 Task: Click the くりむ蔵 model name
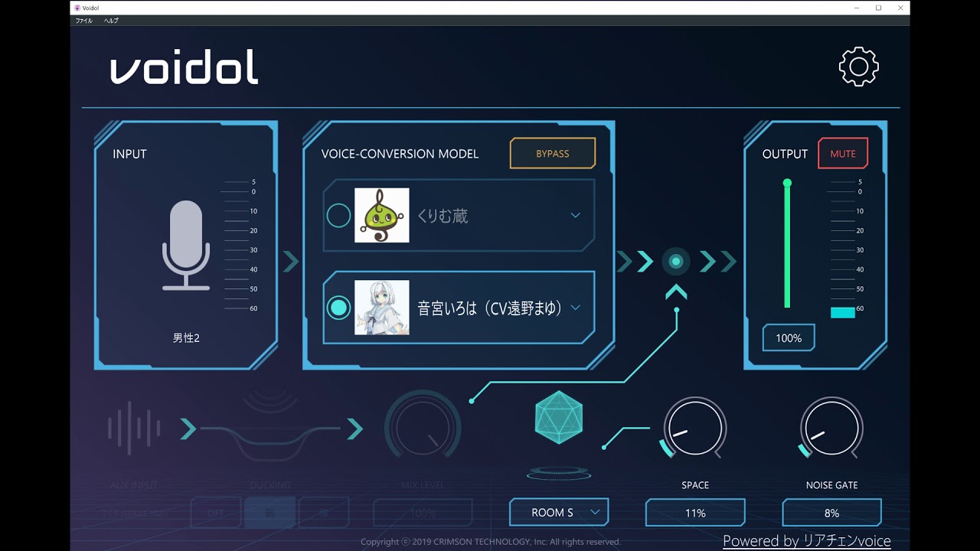point(443,216)
